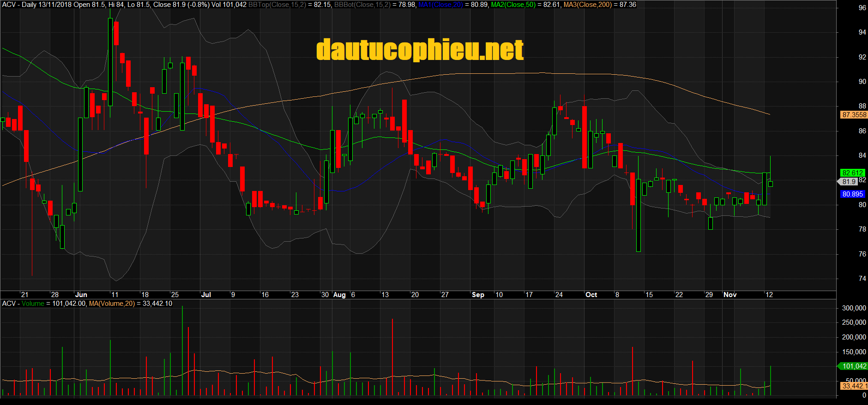Click the MA(Volume,20) label in volume pane
This screenshot has width=868, height=405.
112,304
